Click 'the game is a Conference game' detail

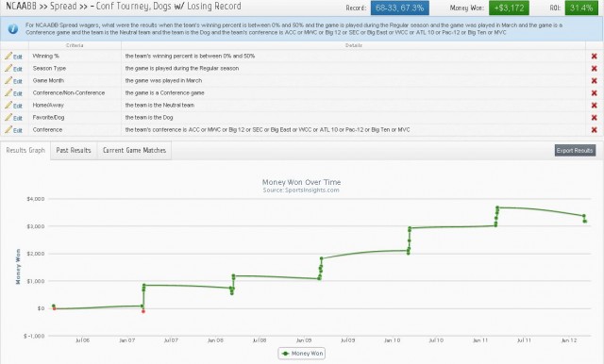tap(164, 93)
